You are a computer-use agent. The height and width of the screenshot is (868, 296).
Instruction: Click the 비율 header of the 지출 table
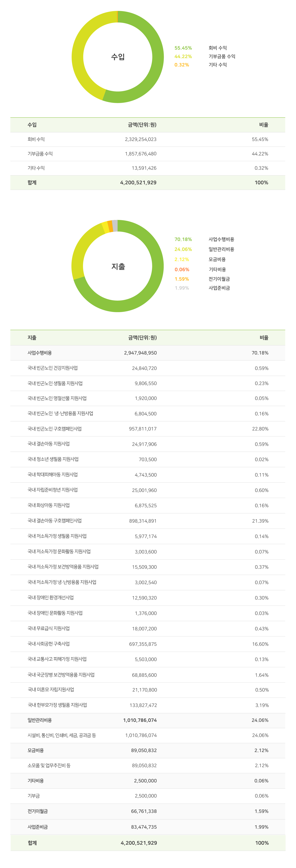click(264, 338)
